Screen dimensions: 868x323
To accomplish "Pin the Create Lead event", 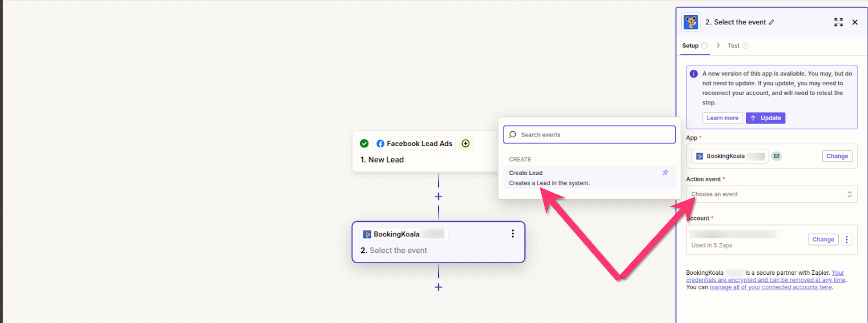I will tap(665, 172).
